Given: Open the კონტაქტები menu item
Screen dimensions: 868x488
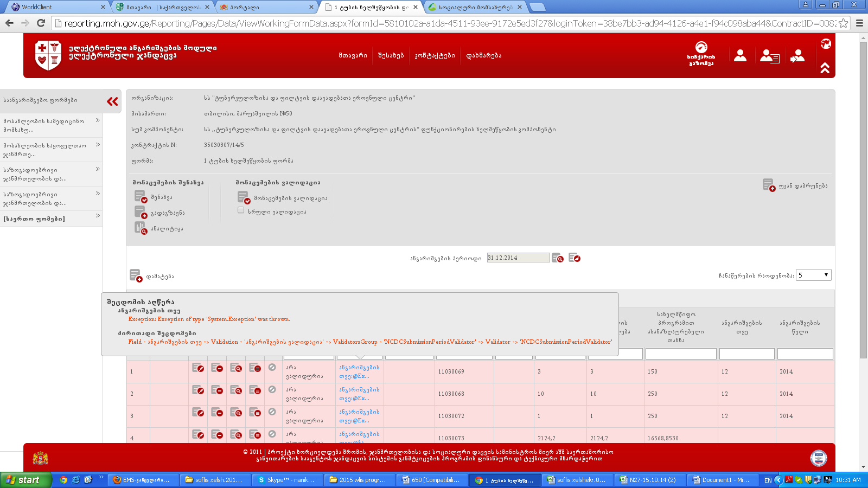Looking at the screenshot, I should [x=435, y=55].
